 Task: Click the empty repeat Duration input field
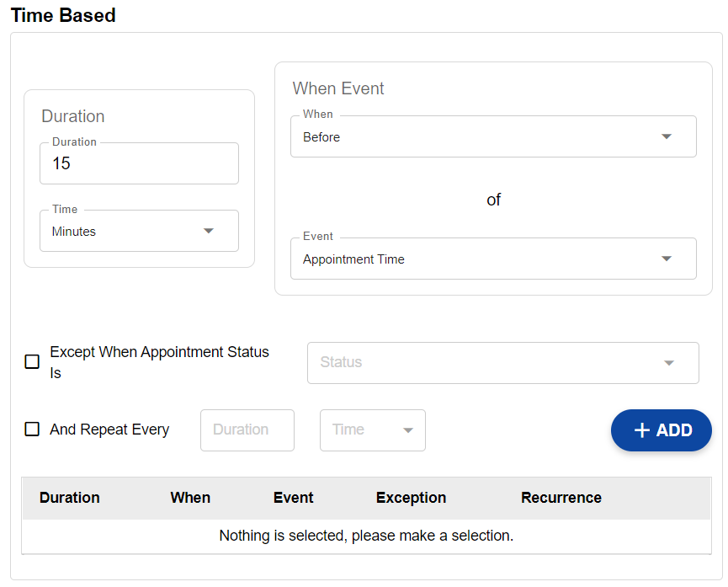247,430
